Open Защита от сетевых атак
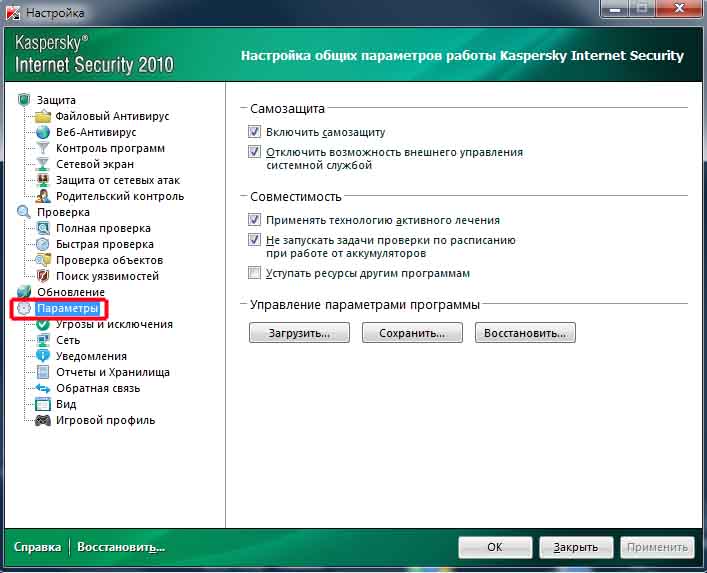 click(x=118, y=180)
